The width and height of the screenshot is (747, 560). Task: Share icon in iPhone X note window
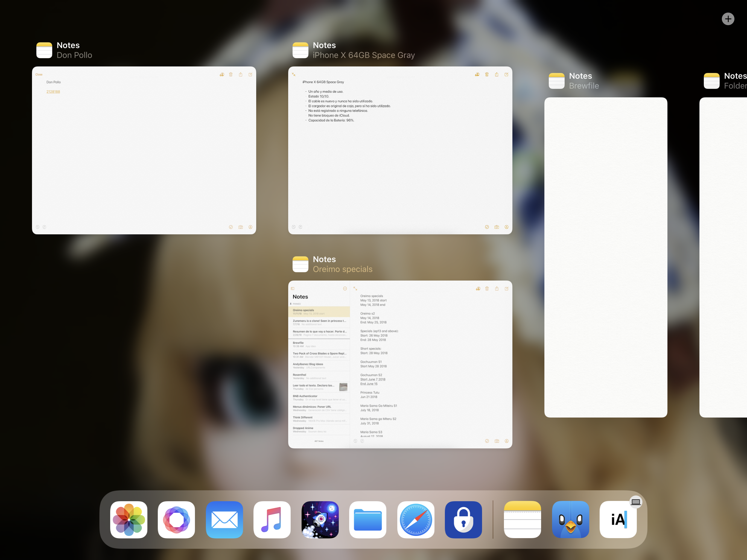[497, 75]
